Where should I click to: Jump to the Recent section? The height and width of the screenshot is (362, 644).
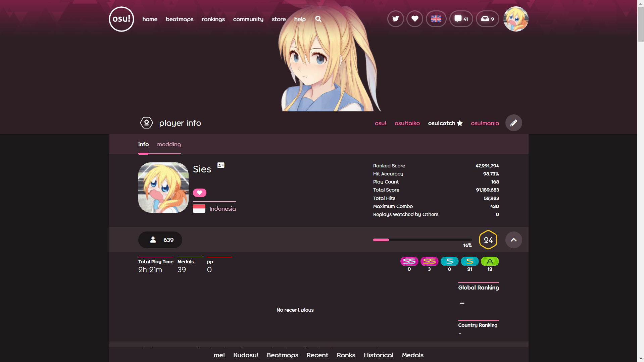317,355
